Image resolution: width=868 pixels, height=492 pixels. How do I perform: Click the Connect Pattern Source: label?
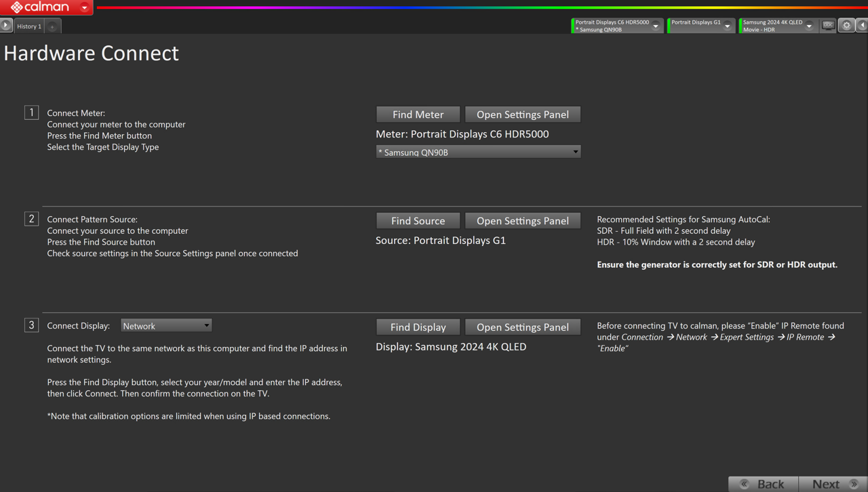tap(92, 220)
